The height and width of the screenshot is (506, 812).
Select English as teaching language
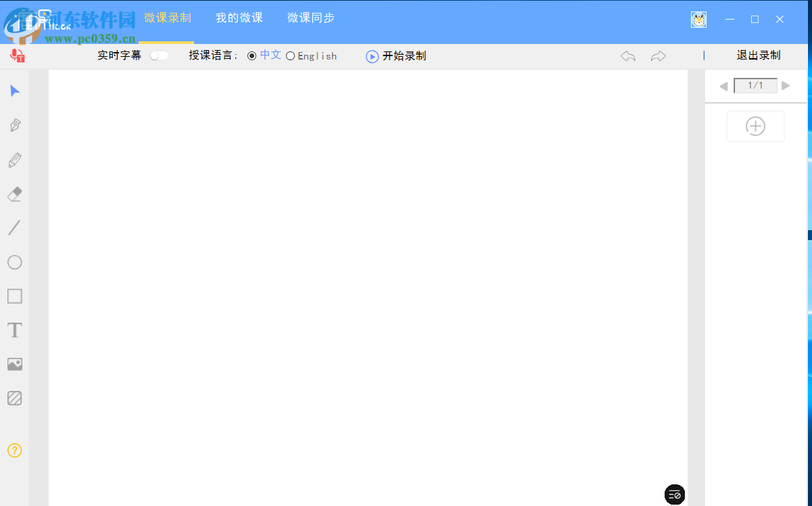click(290, 55)
